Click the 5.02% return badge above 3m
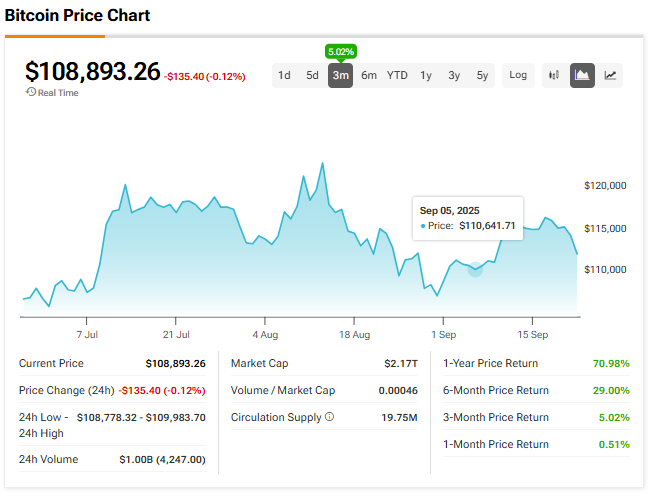The width and height of the screenshot is (660, 503). pos(340,51)
